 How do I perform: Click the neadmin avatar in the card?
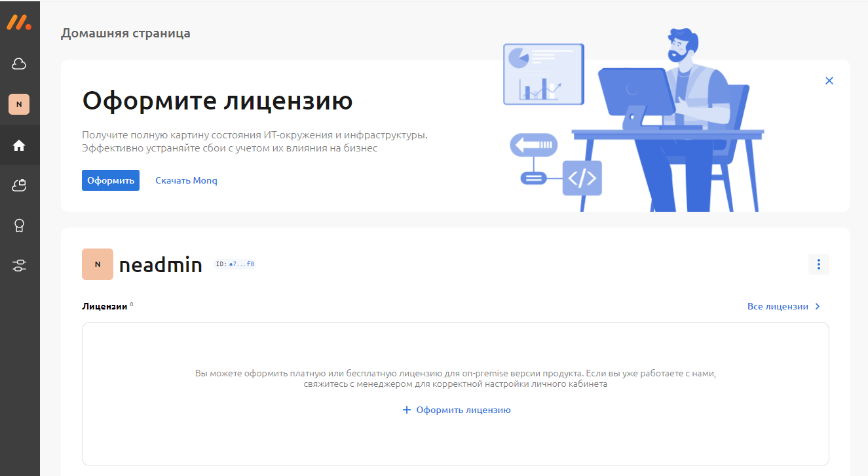(98, 264)
